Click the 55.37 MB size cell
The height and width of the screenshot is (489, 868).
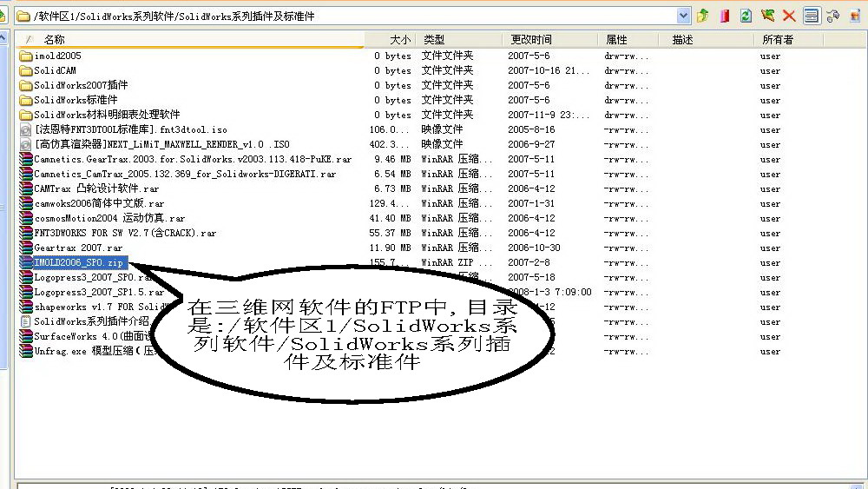click(391, 233)
